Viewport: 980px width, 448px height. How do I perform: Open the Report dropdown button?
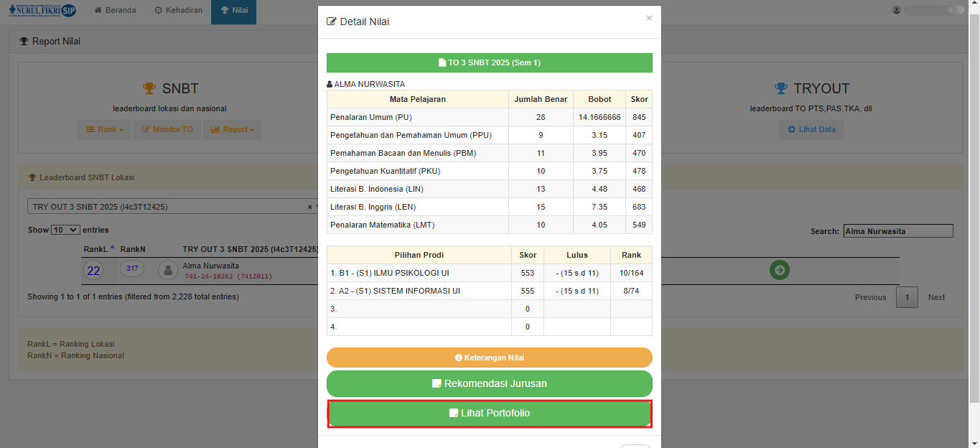point(232,129)
